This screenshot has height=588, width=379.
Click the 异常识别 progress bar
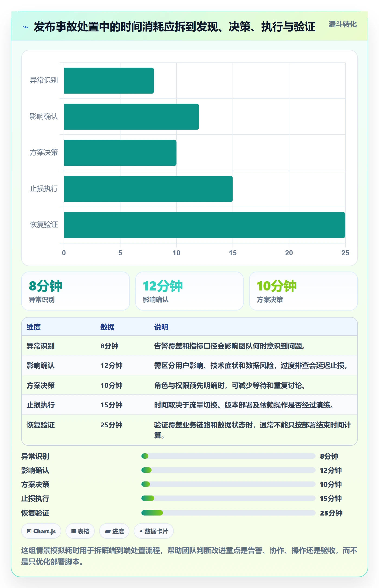pos(228,456)
